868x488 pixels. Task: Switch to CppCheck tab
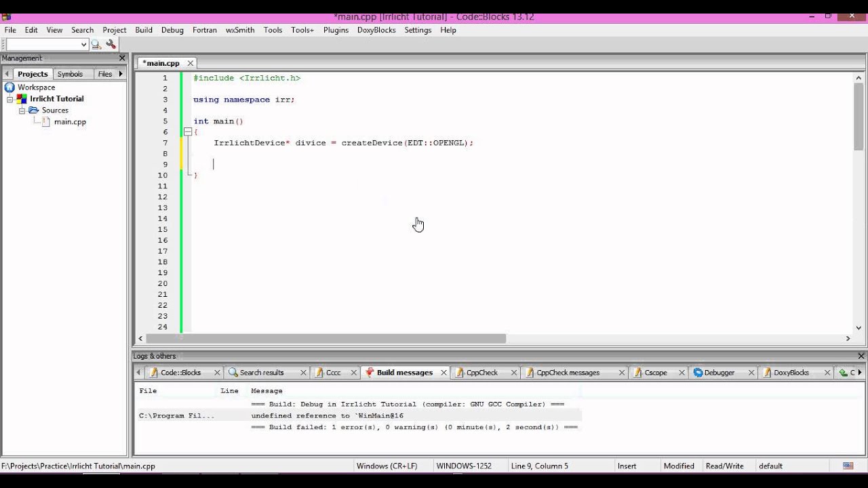481,373
